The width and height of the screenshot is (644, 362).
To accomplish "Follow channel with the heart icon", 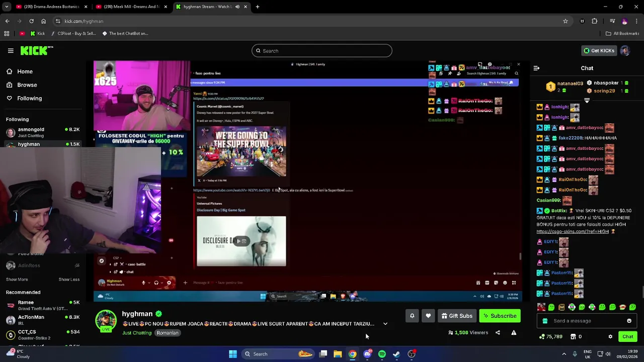I will pyautogui.click(x=428, y=316).
